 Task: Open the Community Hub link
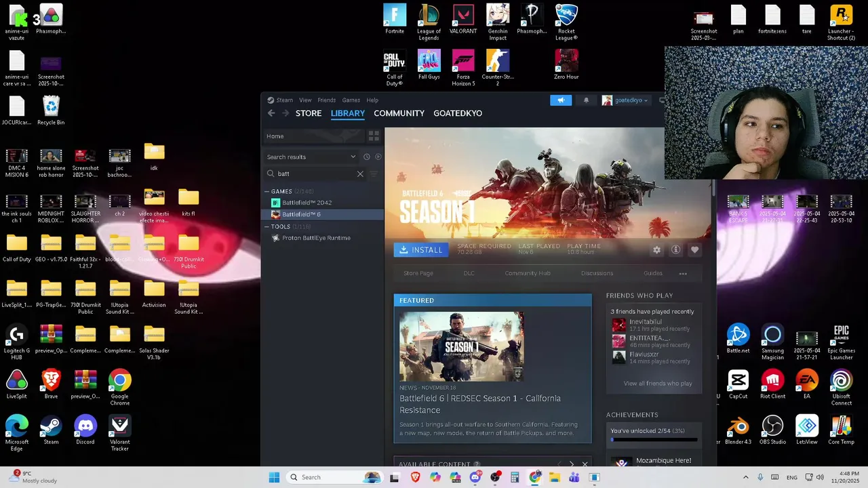(528, 273)
